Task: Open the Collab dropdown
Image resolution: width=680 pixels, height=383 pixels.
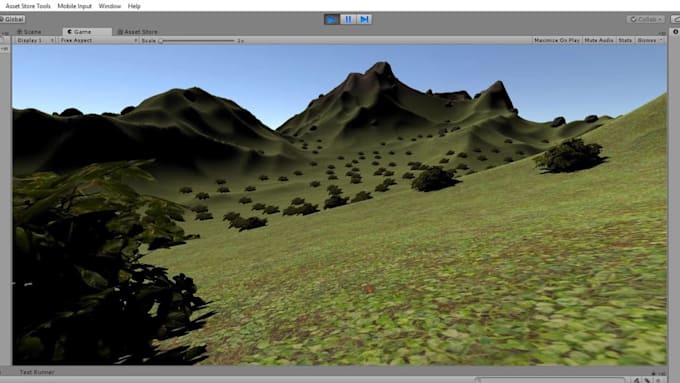Action: pos(645,19)
